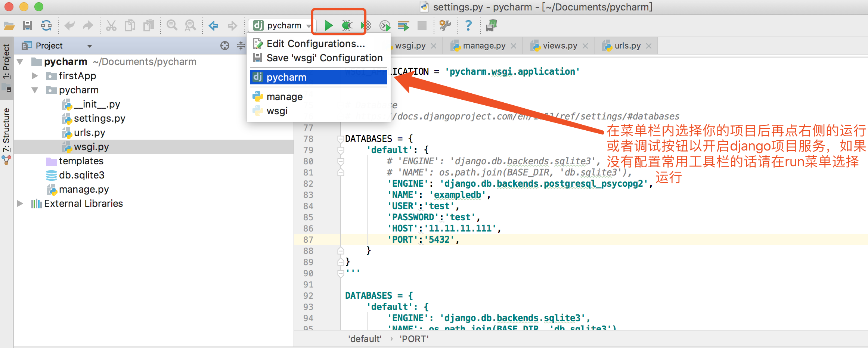Viewport: 868px width, 348px height.
Task: Click the Synchronize refresh icon
Action: pyautogui.click(x=46, y=25)
